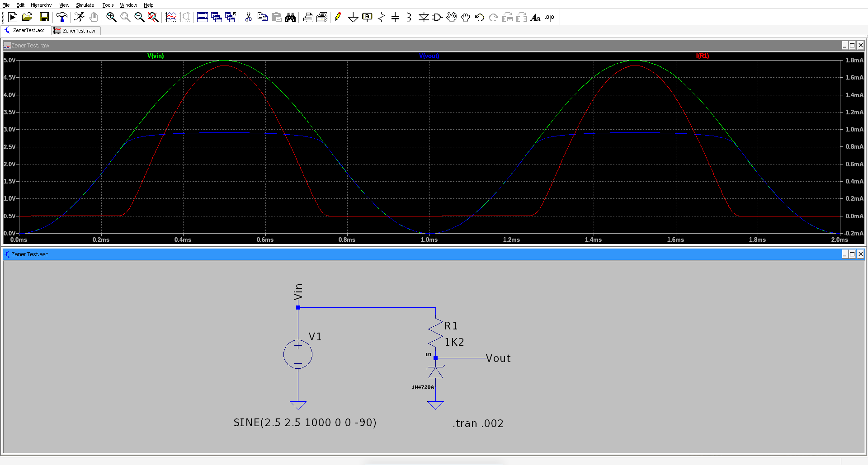Click the 1N4728A zener diode label
The width and height of the screenshot is (868, 465).
coord(423,387)
